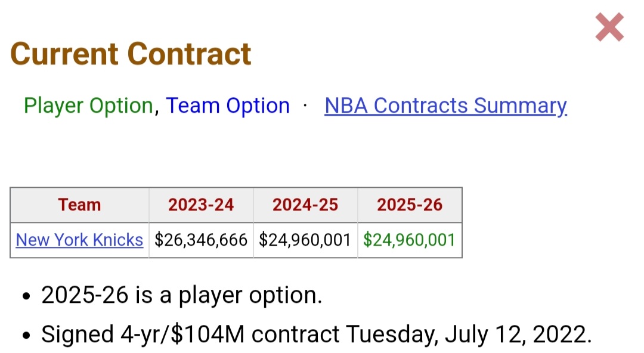Click the green $24,960,001 player option salary
Image resolution: width=644 pixels, height=353 pixels.
[x=410, y=240]
